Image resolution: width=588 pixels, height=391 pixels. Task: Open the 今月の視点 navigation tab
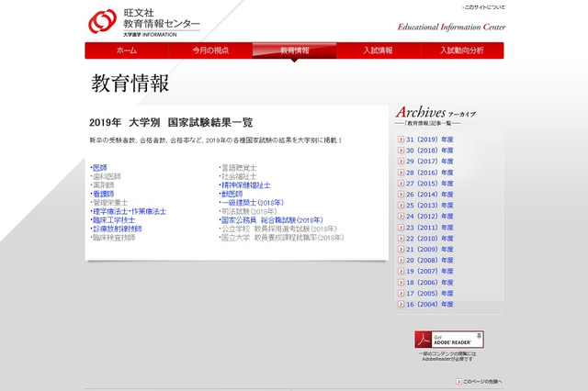click(210, 50)
